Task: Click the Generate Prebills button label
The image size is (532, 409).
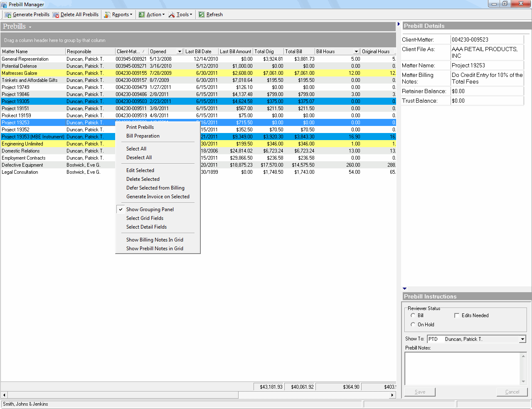Action: pos(31,15)
